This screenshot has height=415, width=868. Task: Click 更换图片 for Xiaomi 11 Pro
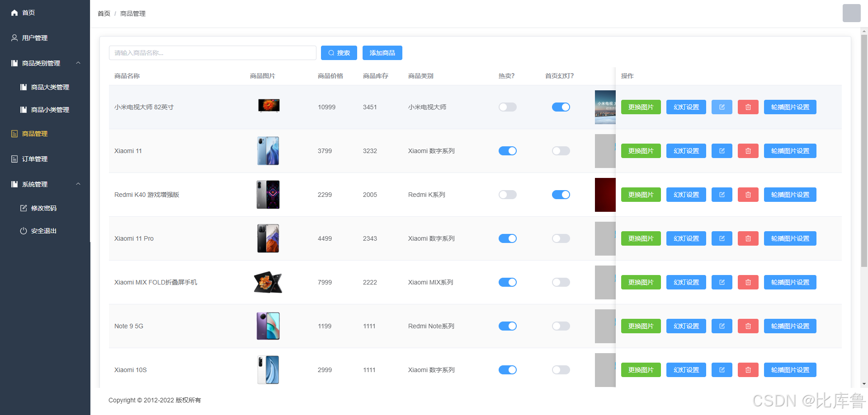[641, 238]
